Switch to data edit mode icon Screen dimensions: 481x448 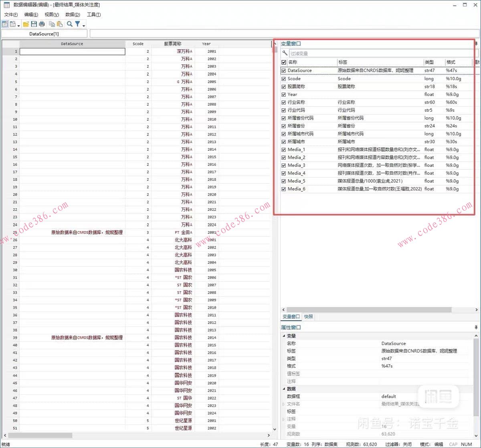[5, 24]
